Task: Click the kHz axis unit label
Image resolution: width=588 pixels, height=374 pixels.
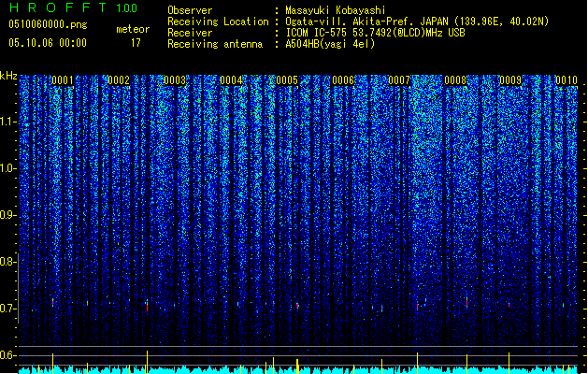Action: point(8,76)
